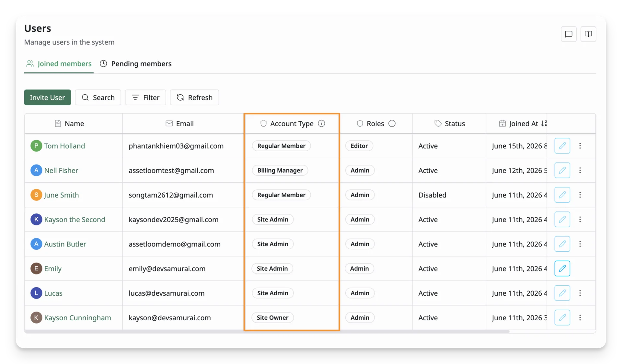Open more options for Austin Butler

580,244
